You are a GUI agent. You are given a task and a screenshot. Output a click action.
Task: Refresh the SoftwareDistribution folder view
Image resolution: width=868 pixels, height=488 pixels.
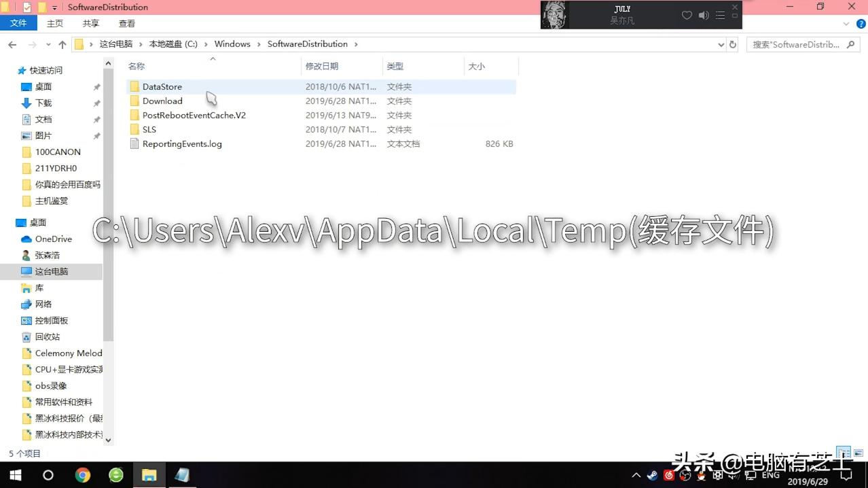733,44
